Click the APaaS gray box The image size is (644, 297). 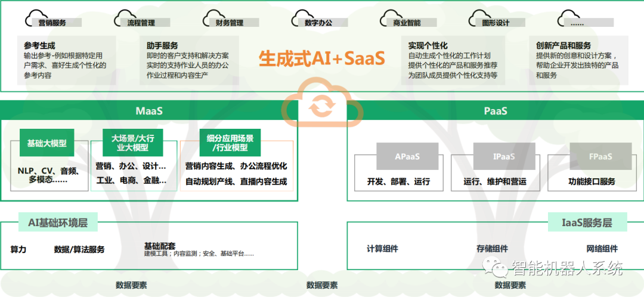click(x=407, y=156)
